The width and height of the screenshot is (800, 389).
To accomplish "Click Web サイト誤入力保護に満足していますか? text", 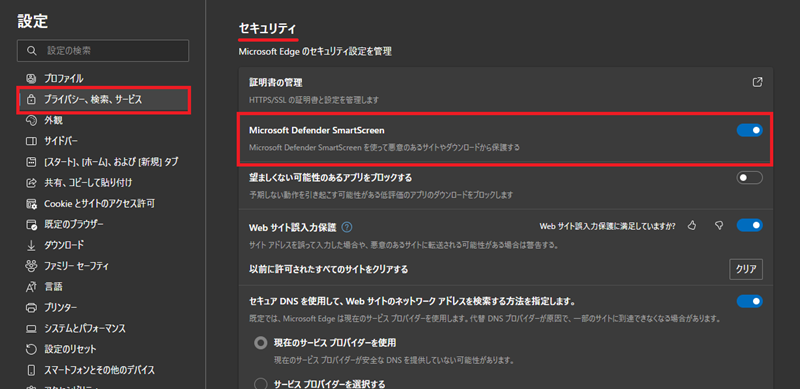I will coord(608,226).
